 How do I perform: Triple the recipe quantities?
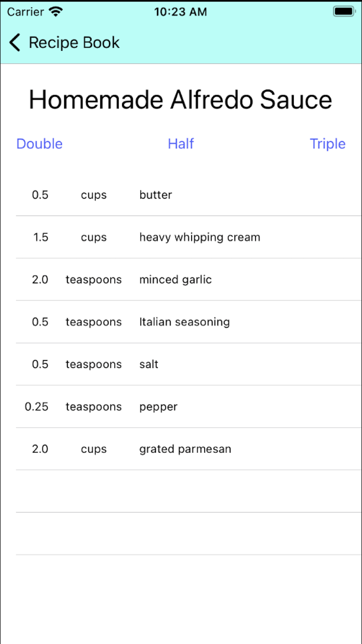click(327, 144)
